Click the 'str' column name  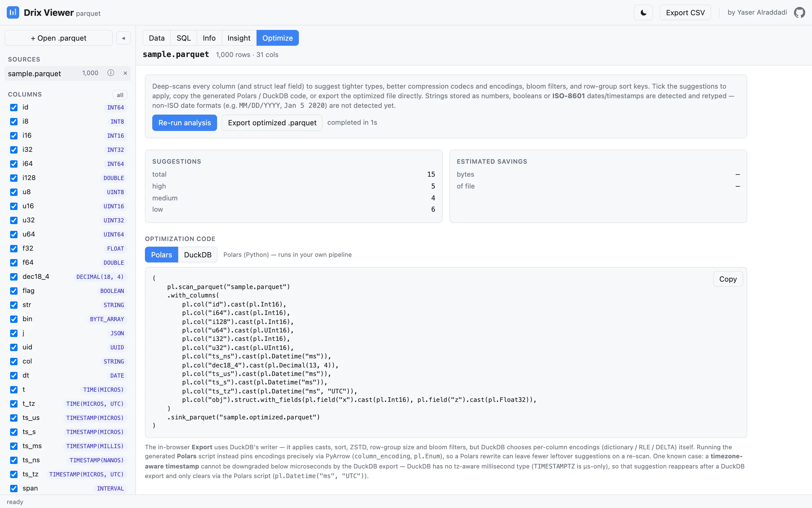pyautogui.click(x=27, y=305)
